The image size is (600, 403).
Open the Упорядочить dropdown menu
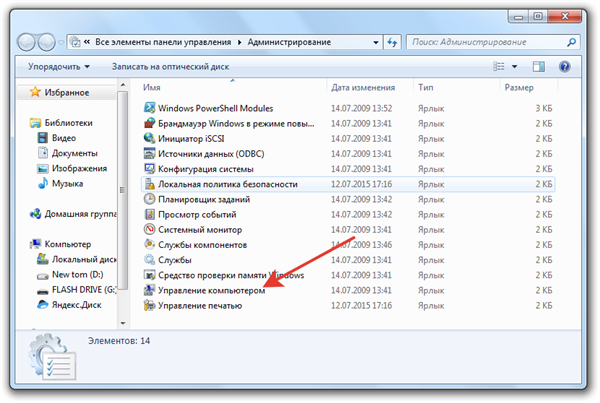click(59, 67)
